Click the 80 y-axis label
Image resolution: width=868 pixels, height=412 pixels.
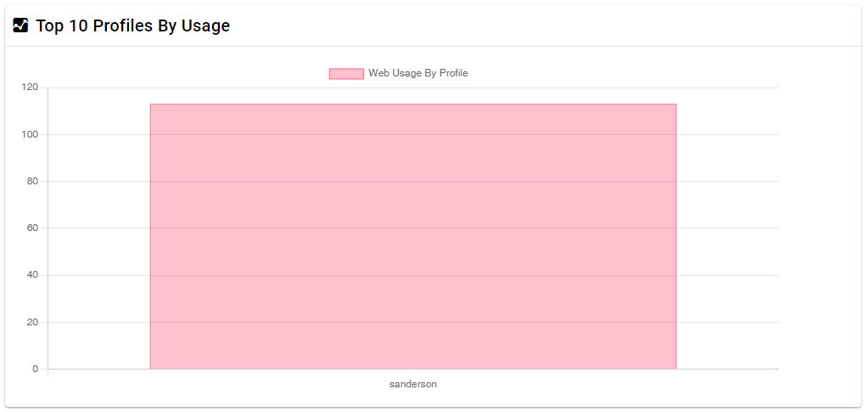(x=32, y=181)
